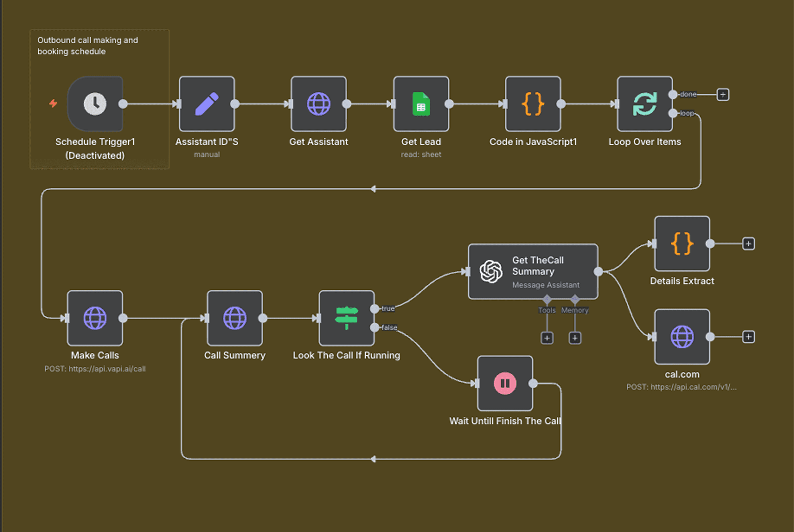
Task: Add node after Loop done output
Action: pos(723,95)
